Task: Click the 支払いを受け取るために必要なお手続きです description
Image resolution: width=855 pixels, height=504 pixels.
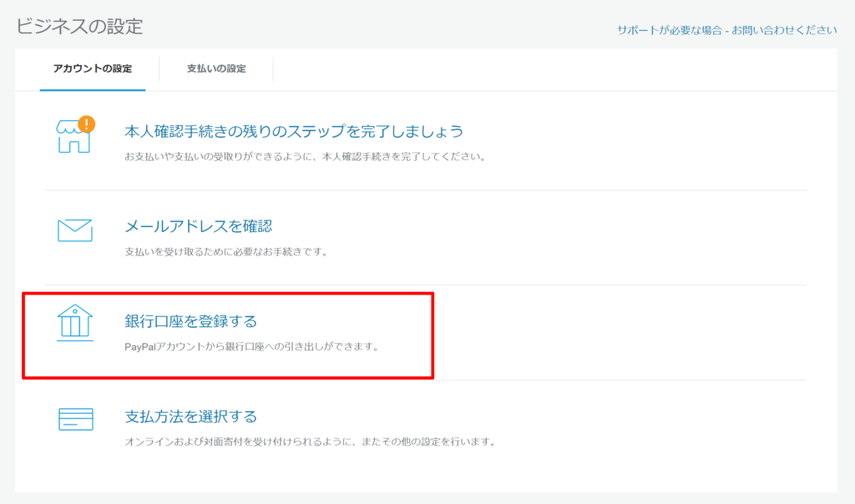Action: (x=225, y=251)
